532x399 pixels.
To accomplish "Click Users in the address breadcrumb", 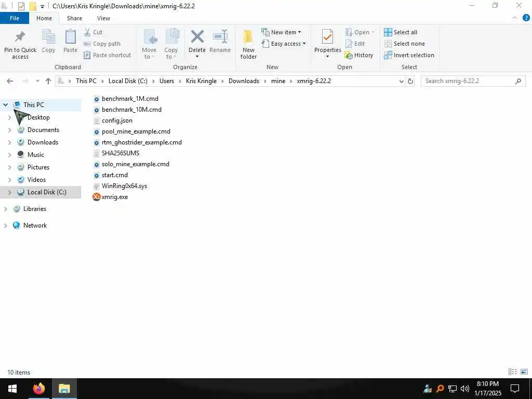I will (x=167, y=81).
